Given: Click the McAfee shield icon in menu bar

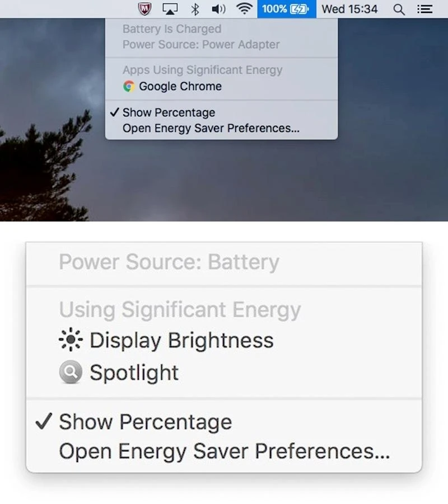Looking at the screenshot, I should click(x=146, y=9).
